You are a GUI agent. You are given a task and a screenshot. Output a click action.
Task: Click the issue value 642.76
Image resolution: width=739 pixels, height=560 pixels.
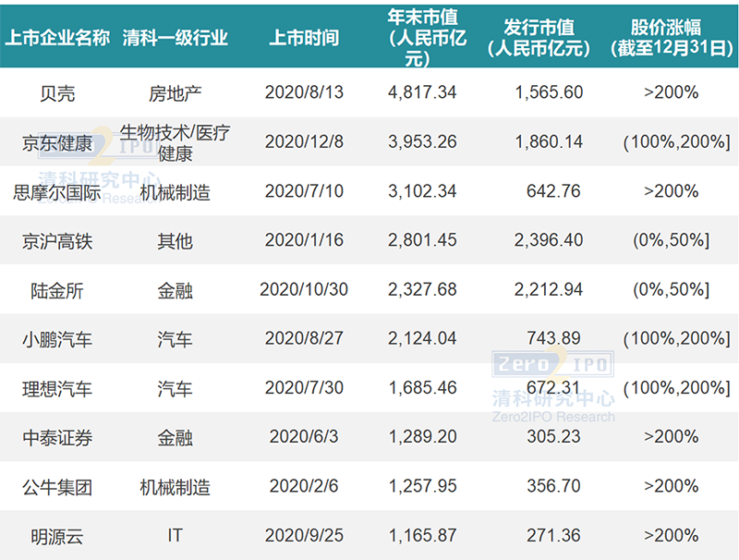pos(553,191)
